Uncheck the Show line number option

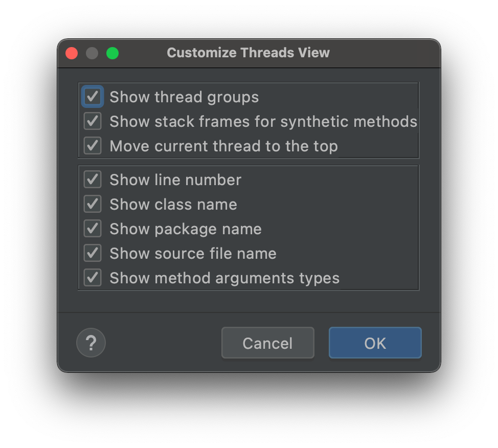93,180
